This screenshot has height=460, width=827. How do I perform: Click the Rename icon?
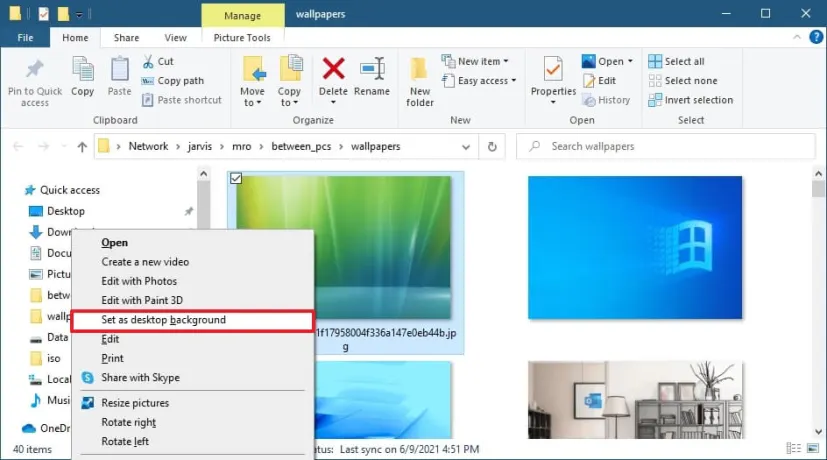pos(372,69)
